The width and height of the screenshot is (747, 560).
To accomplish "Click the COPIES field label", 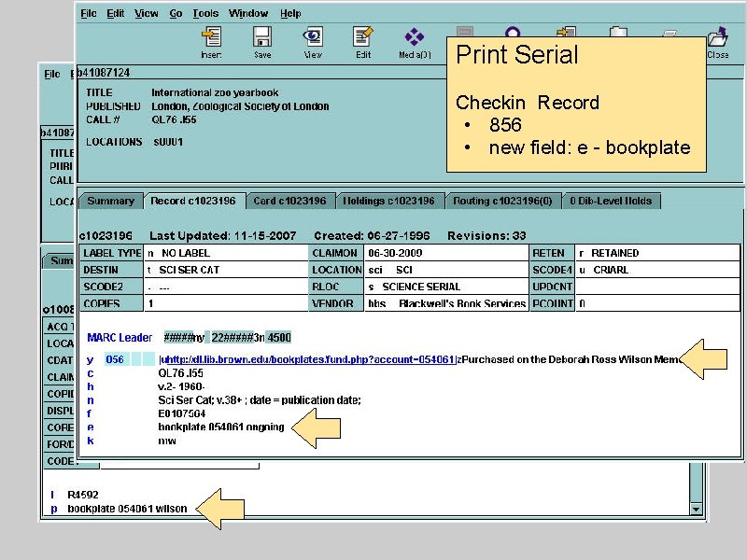I will (x=112, y=303).
